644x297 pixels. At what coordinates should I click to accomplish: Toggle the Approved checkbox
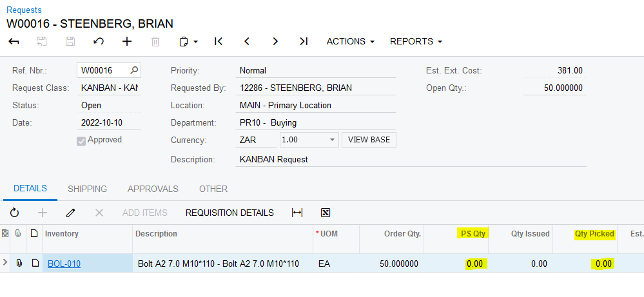pos(81,140)
